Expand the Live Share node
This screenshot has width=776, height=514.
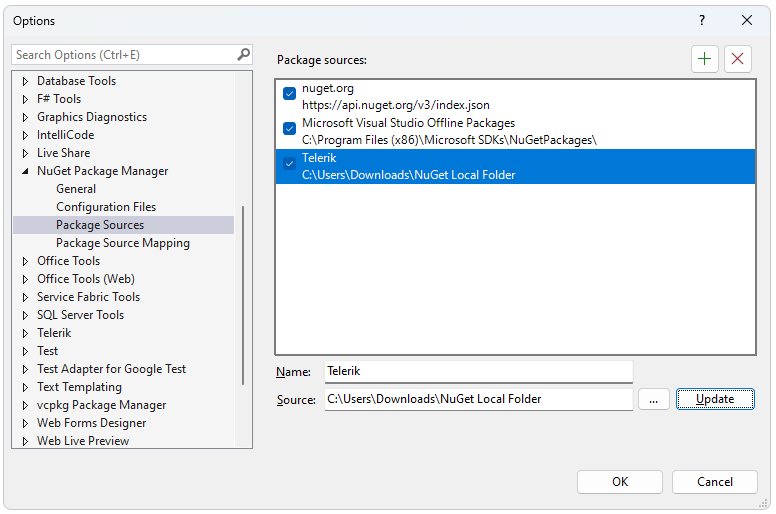[25, 153]
